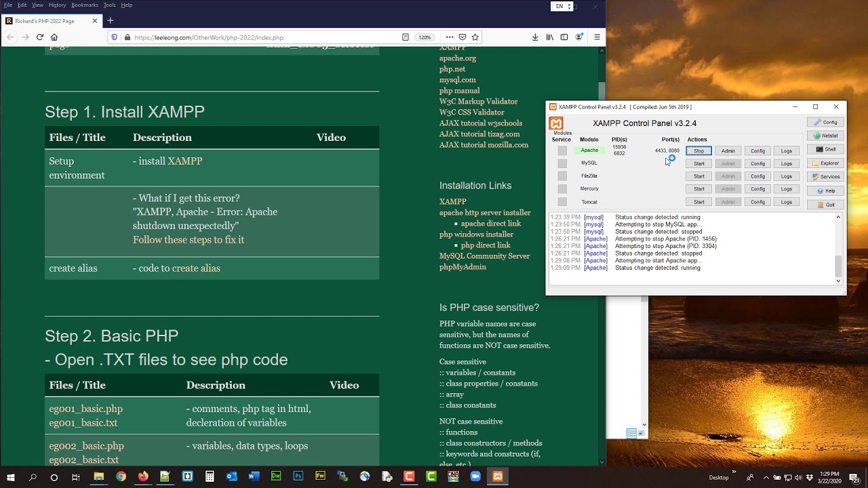Select Richard's PHP 2022 Page tab
The width and height of the screenshot is (868, 488).
(52, 21)
